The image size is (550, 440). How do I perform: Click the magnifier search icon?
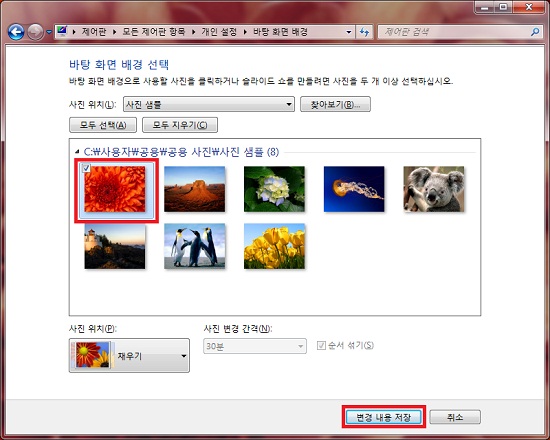coord(535,32)
